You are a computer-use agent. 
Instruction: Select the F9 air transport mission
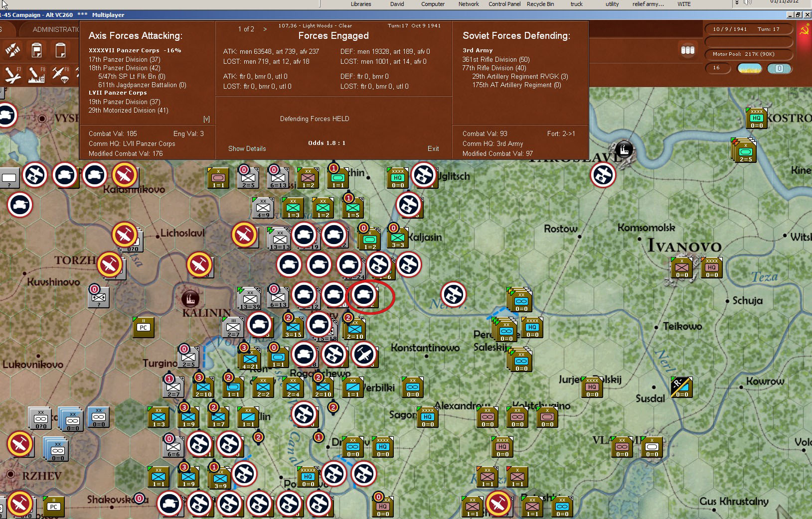[x=60, y=75]
